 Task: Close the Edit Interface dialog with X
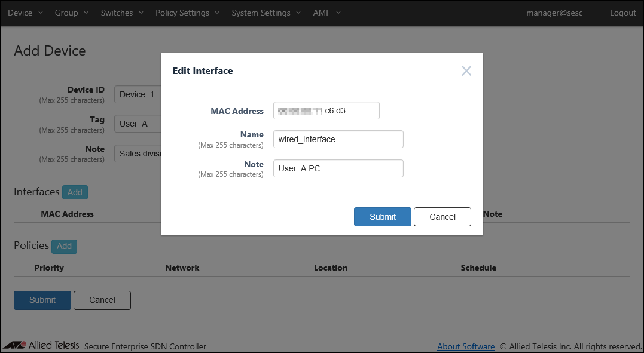pyautogui.click(x=466, y=71)
